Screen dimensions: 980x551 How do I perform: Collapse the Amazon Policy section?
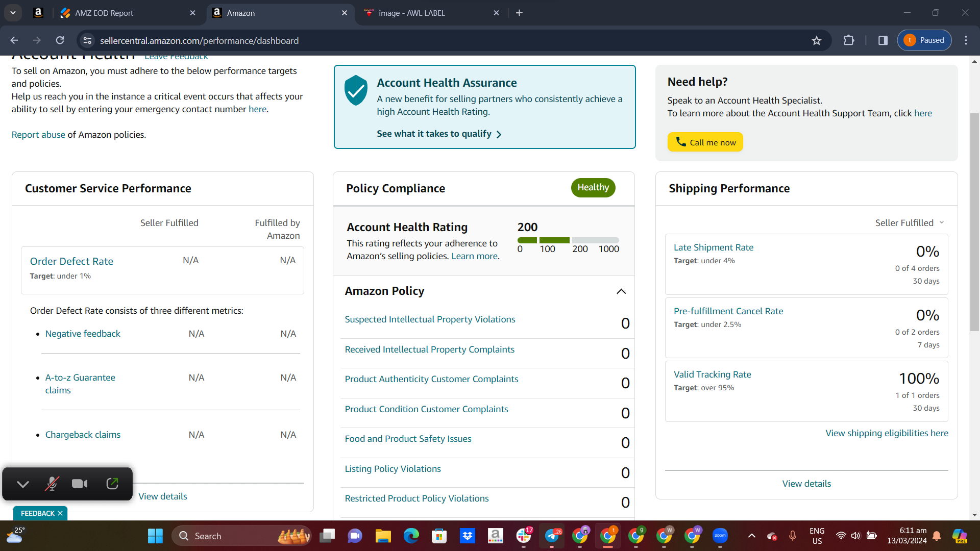pos(621,291)
